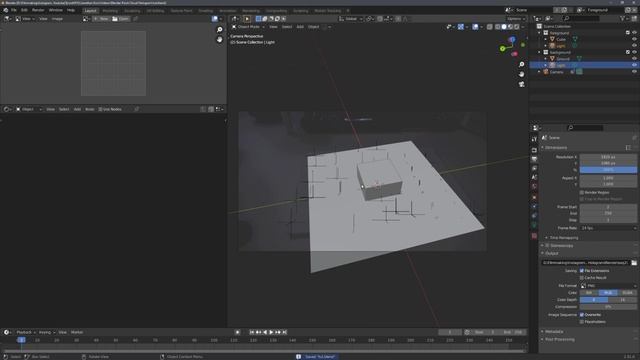Open the Add menu in 3D viewport header
Viewport: 640px width, 360px height.
point(300,27)
